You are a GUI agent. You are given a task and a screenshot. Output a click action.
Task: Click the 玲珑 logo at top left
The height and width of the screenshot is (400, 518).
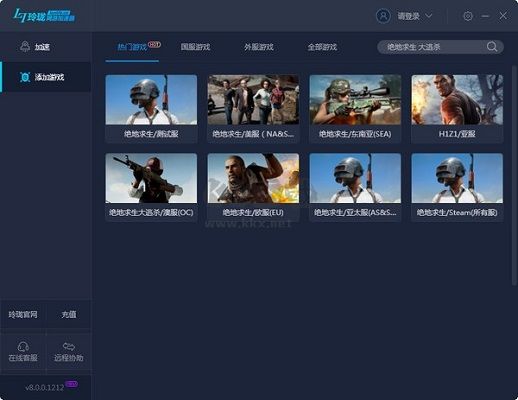pyautogui.click(x=44, y=16)
